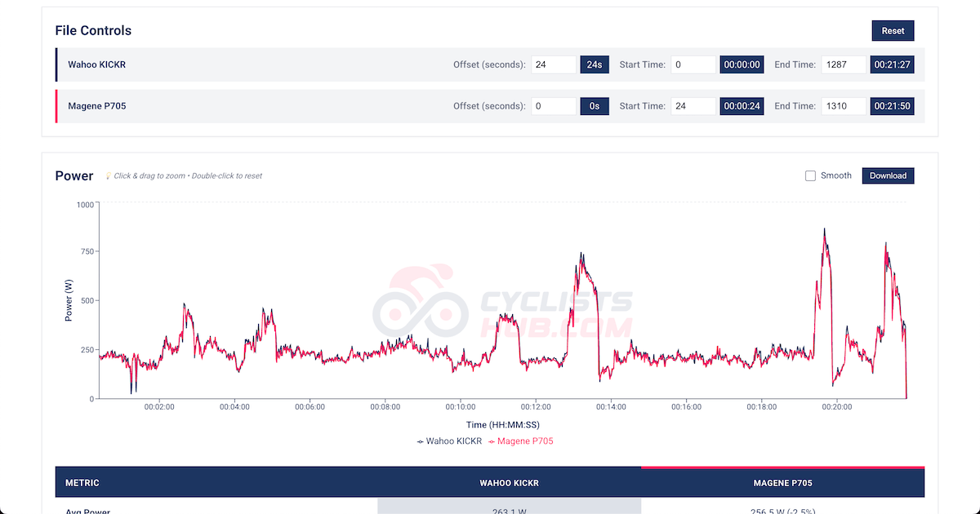Click the 00:21:27 end time badge
This screenshot has width=980, height=514.
tap(893, 64)
